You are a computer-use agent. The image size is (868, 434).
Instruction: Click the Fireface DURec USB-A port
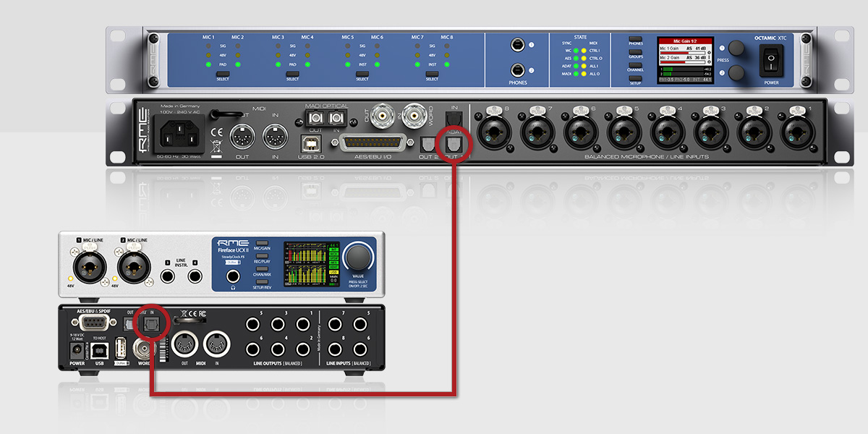pos(122,348)
